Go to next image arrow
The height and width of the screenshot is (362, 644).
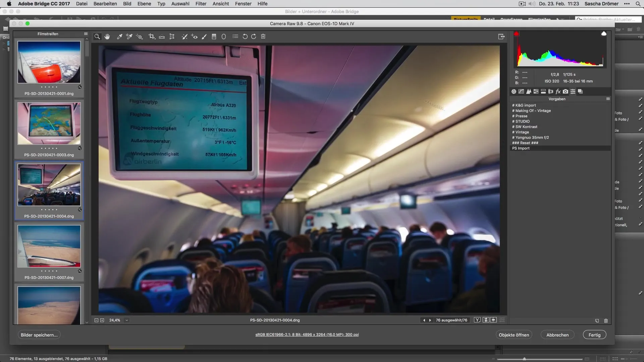pos(430,320)
